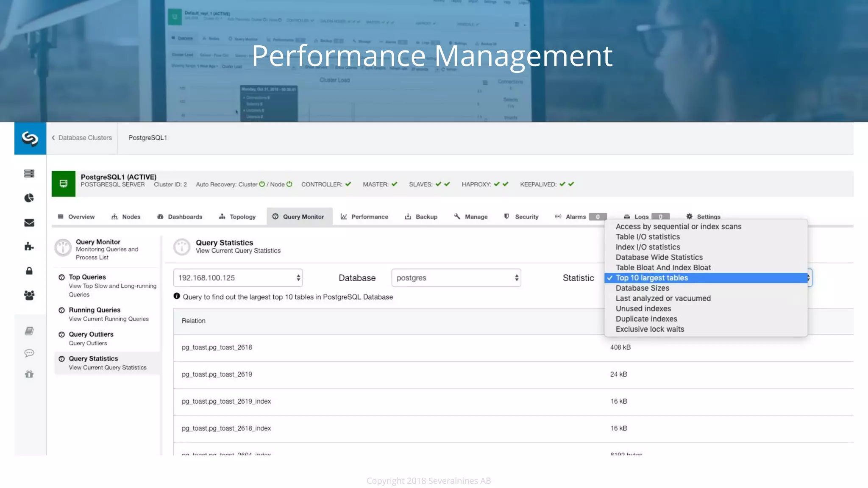Open the Performance tab
868x488 pixels.
click(x=364, y=216)
